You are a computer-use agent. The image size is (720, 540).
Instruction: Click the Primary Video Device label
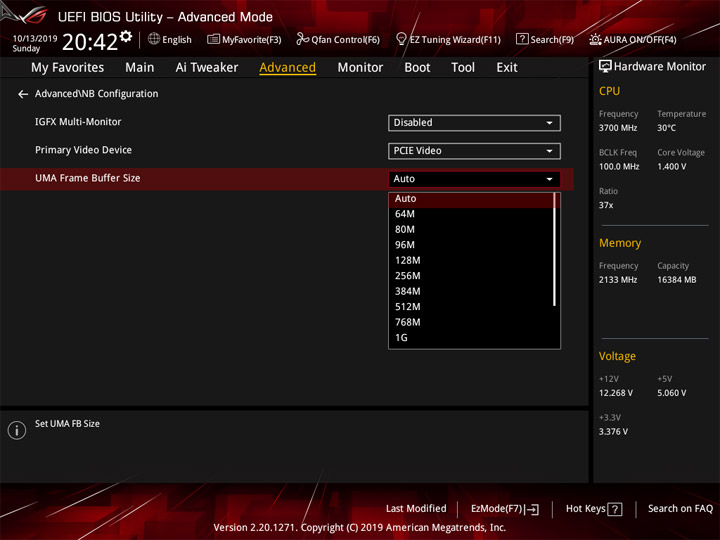83,150
